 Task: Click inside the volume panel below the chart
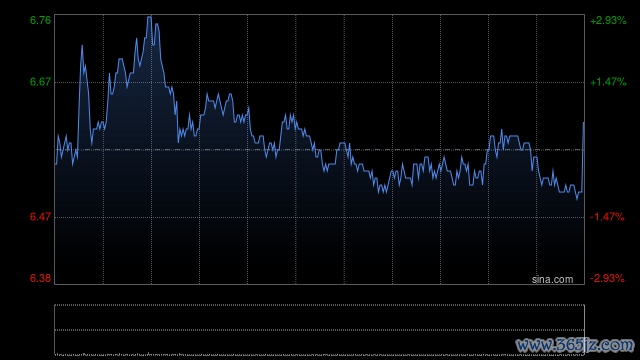(x=320, y=329)
